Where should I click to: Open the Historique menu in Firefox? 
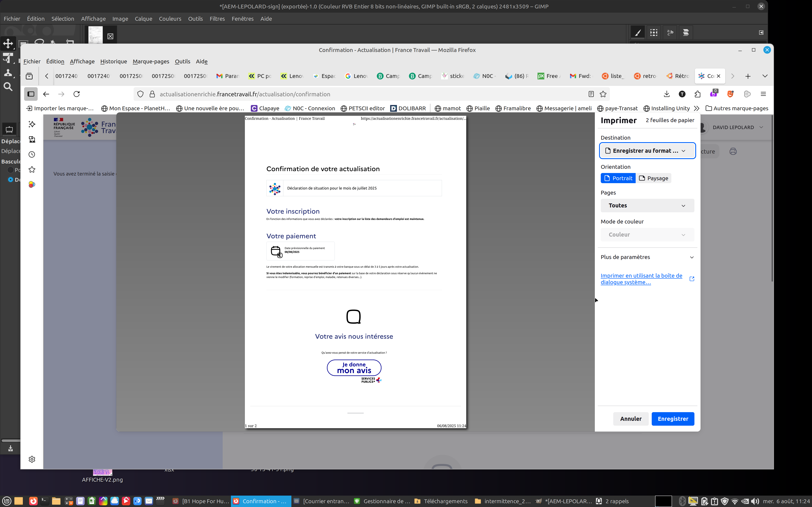tap(113, 61)
